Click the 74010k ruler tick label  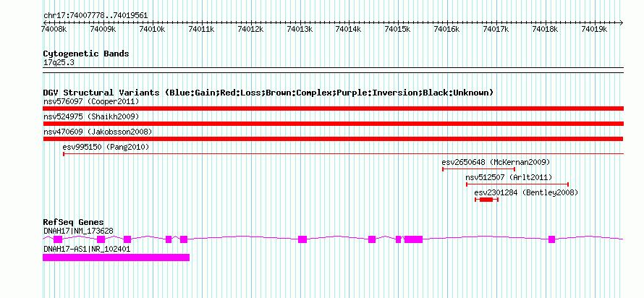[x=153, y=29]
